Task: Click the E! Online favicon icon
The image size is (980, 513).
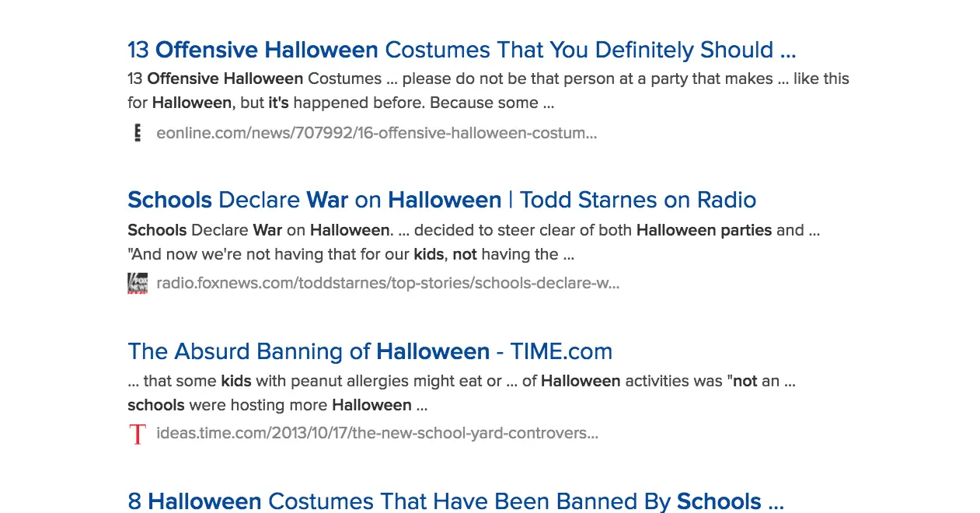Action: pyautogui.click(x=138, y=133)
